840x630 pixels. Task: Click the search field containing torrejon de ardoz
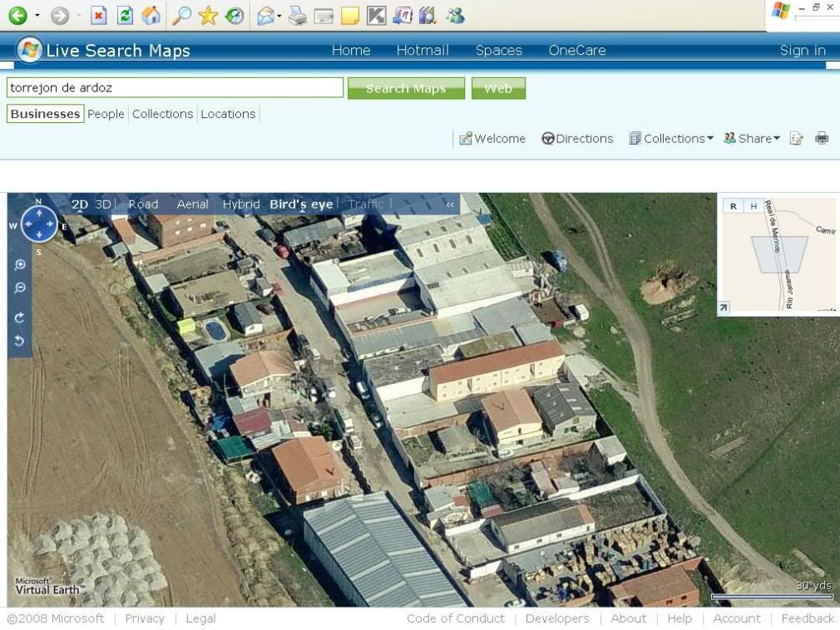click(175, 87)
